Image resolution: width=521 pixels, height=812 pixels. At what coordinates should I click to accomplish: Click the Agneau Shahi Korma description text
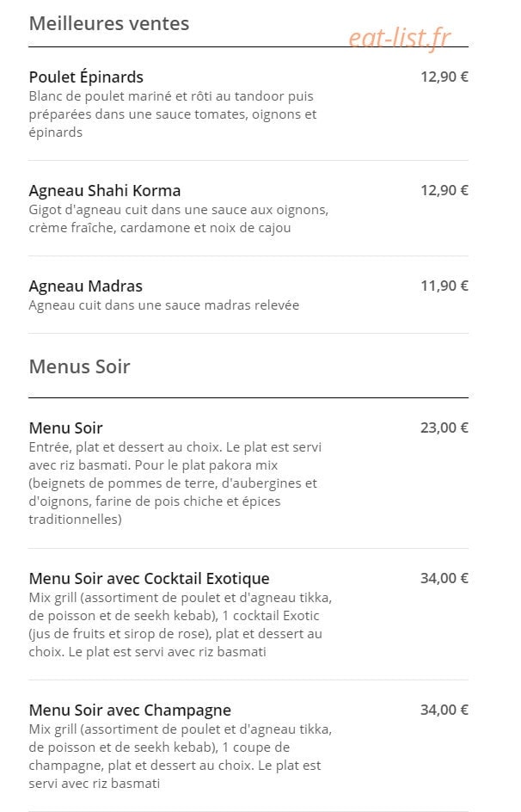[x=179, y=218]
